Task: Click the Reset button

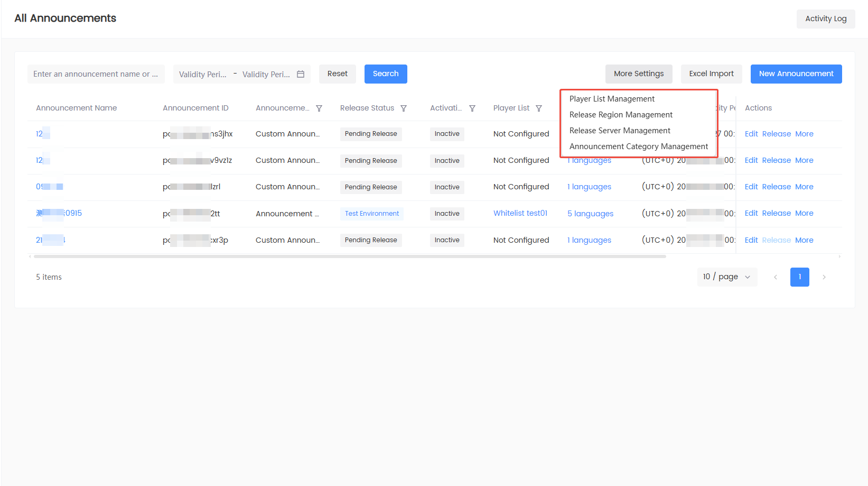Action: (338, 74)
